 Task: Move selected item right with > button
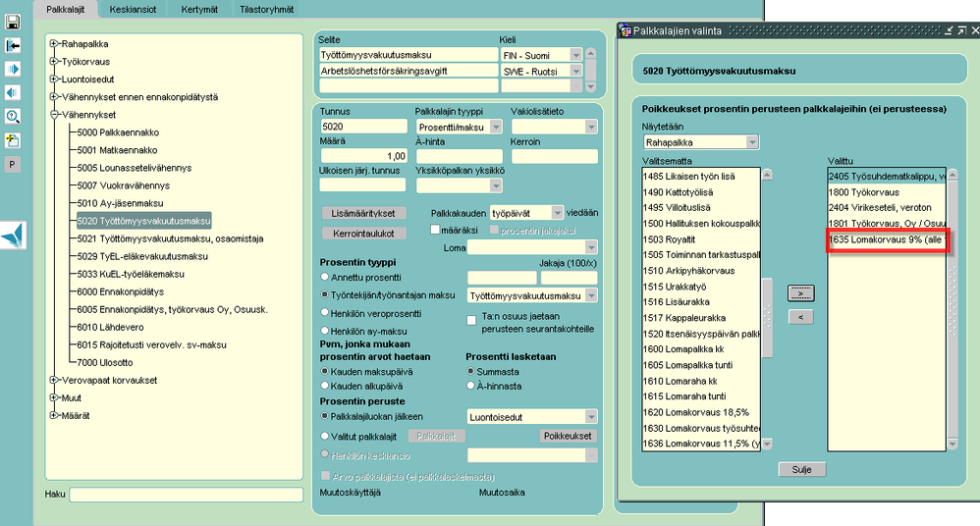[x=800, y=293]
